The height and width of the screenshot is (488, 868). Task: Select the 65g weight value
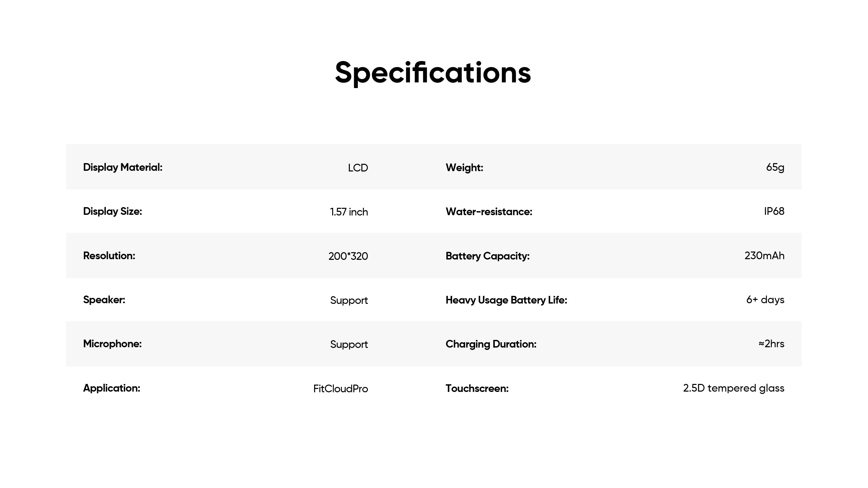[775, 167]
